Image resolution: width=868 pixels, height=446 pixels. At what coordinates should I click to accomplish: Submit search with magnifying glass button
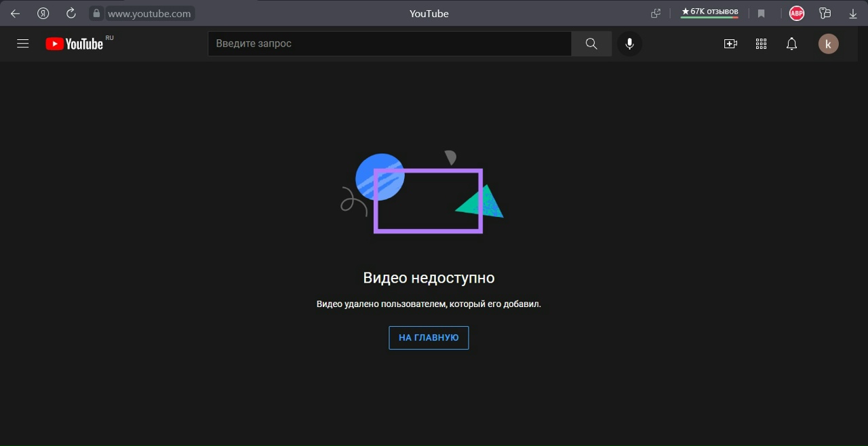[x=591, y=43]
